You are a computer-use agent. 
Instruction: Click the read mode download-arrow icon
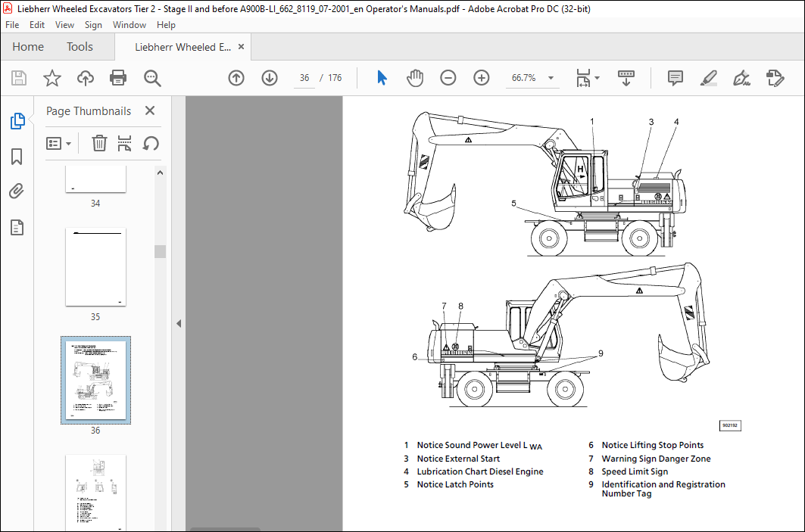click(x=626, y=78)
